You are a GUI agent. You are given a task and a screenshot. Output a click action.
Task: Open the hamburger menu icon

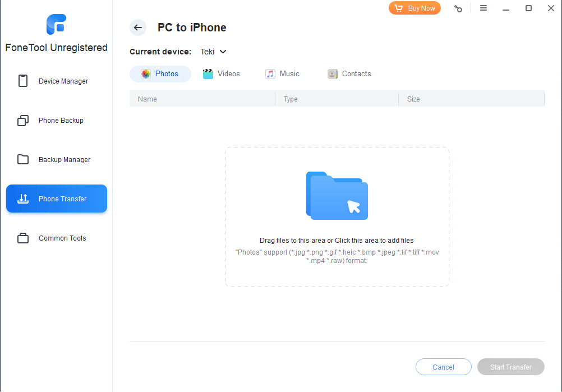483,8
